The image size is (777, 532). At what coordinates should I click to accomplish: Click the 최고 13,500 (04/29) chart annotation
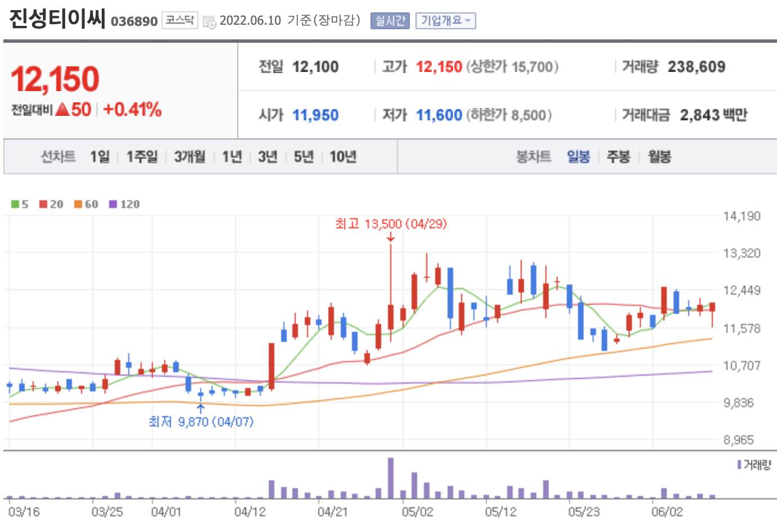click(x=391, y=224)
